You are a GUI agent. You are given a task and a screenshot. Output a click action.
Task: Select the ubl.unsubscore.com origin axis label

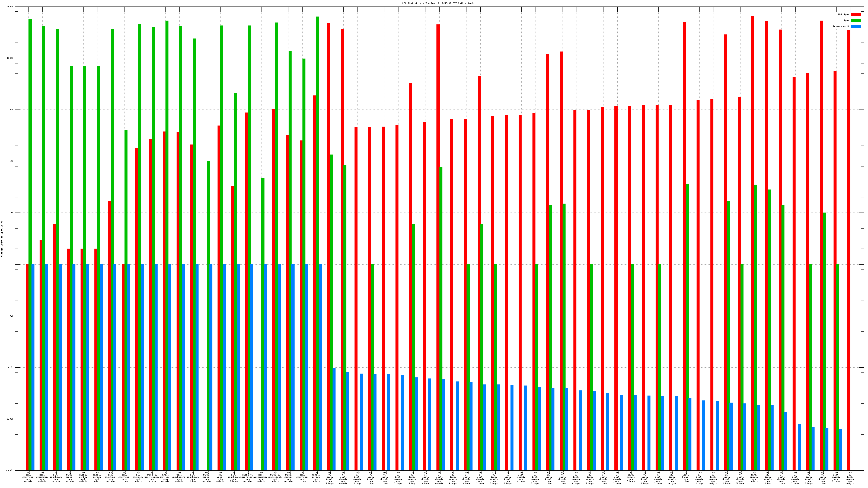[179, 477]
